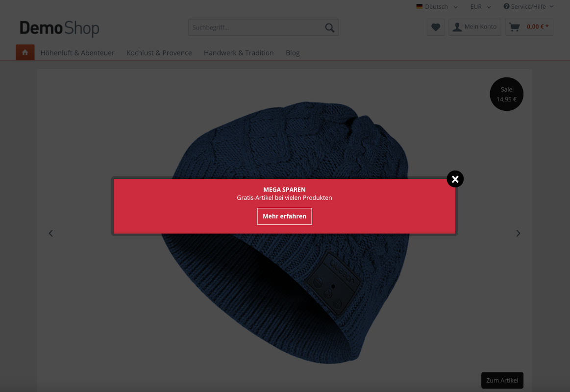Expand the Service/Hilfe menu
This screenshot has height=392, width=570.
[528, 6]
